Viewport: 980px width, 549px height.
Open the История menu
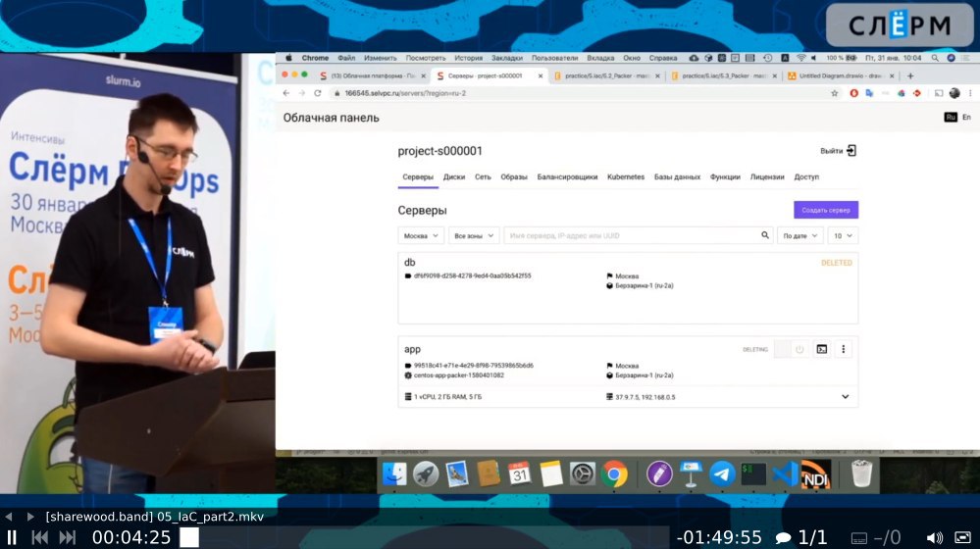click(x=468, y=58)
